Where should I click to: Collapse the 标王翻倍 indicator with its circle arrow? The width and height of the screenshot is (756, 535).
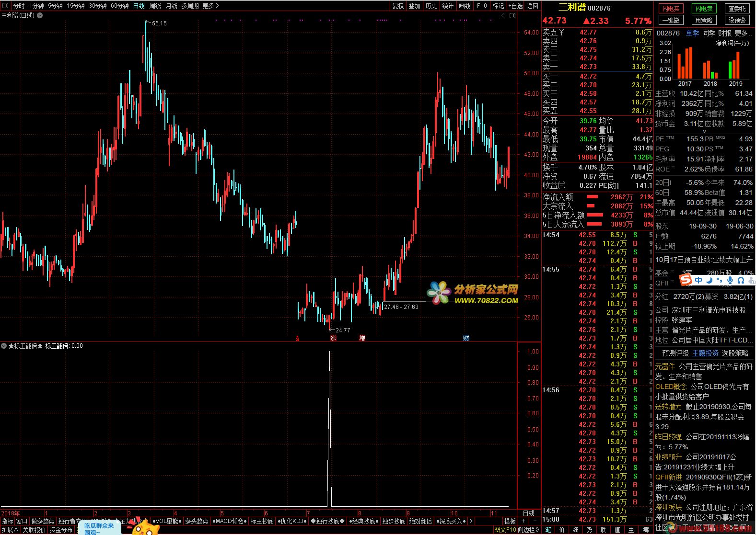pyautogui.click(x=4, y=346)
